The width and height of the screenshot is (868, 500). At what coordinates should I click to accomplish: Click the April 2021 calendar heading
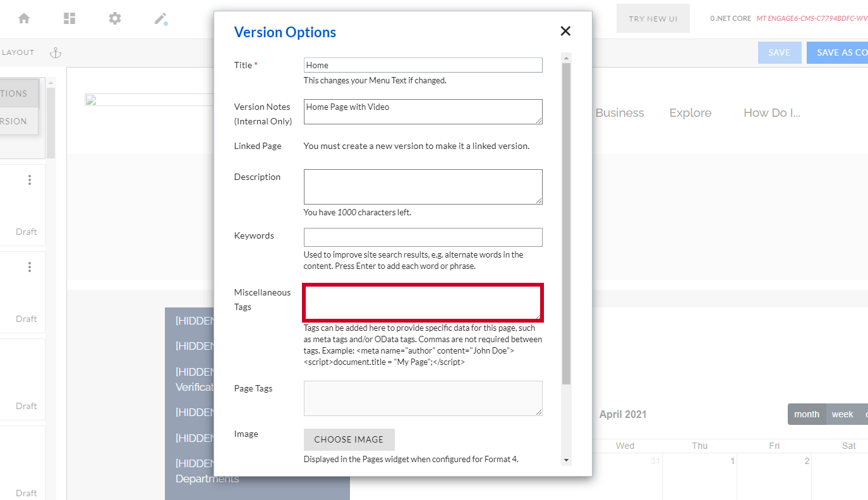pyautogui.click(x=623, y=415)
